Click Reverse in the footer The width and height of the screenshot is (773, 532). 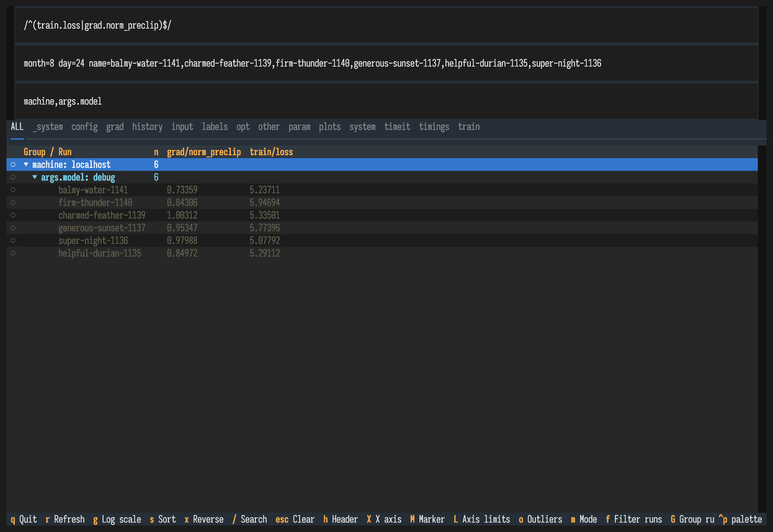[x=204, y=519]
